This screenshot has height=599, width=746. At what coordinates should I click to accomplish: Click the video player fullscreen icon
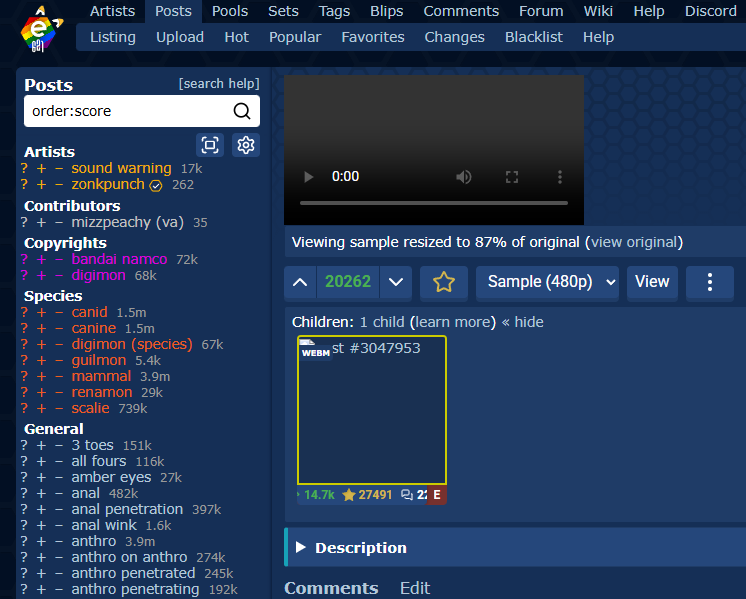[512, 177]
